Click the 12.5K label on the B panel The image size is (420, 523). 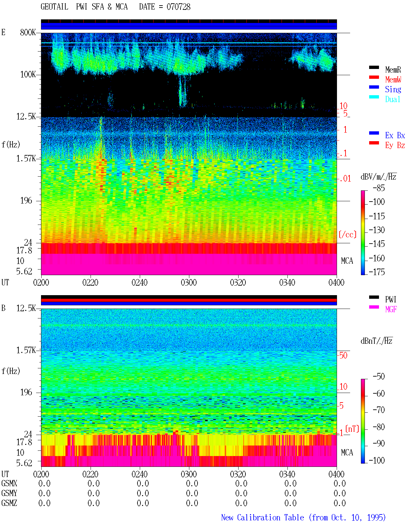click(x=26, y=308)
